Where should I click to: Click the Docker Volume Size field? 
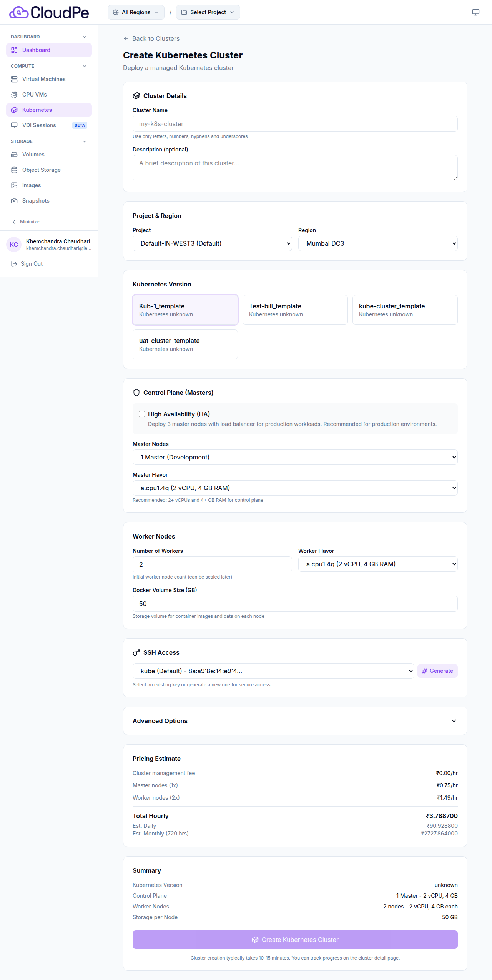295,604
